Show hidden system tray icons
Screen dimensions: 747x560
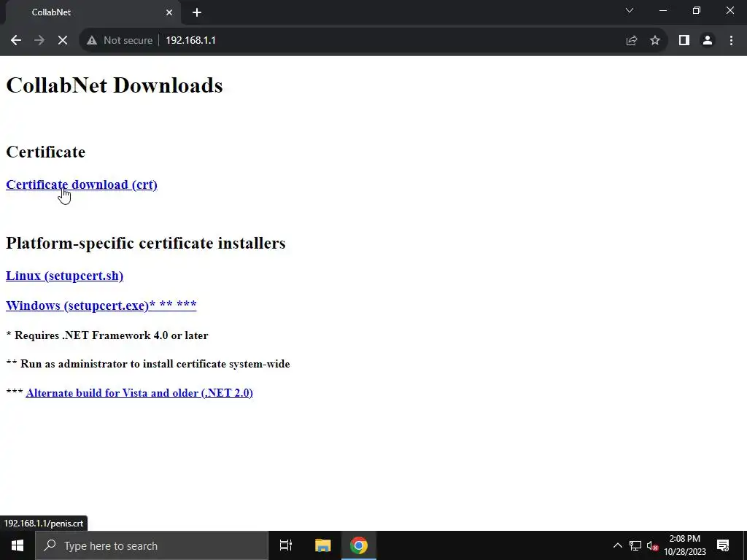click(x=617, y=545)
